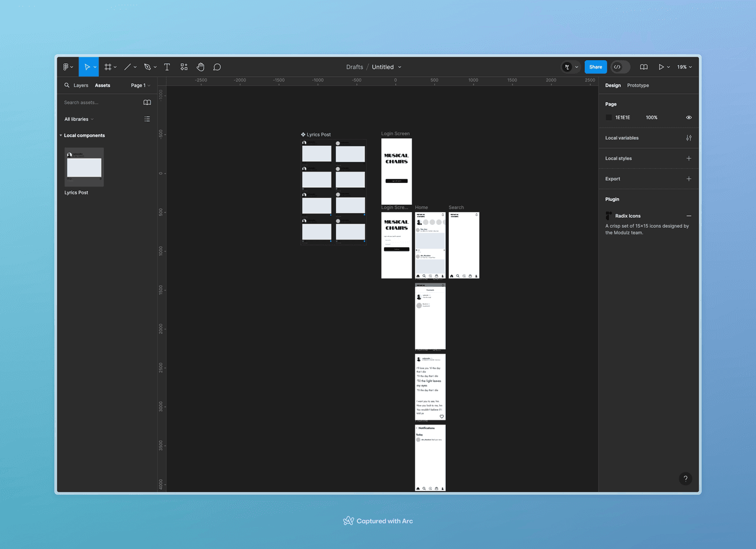Select the Comment tool

point(217,67)
